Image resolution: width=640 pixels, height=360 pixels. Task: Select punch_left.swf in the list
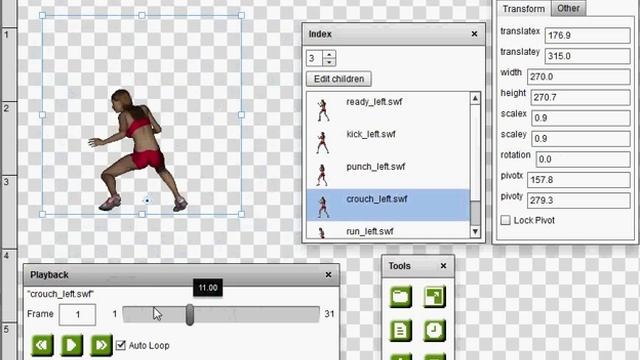[388, 173]
